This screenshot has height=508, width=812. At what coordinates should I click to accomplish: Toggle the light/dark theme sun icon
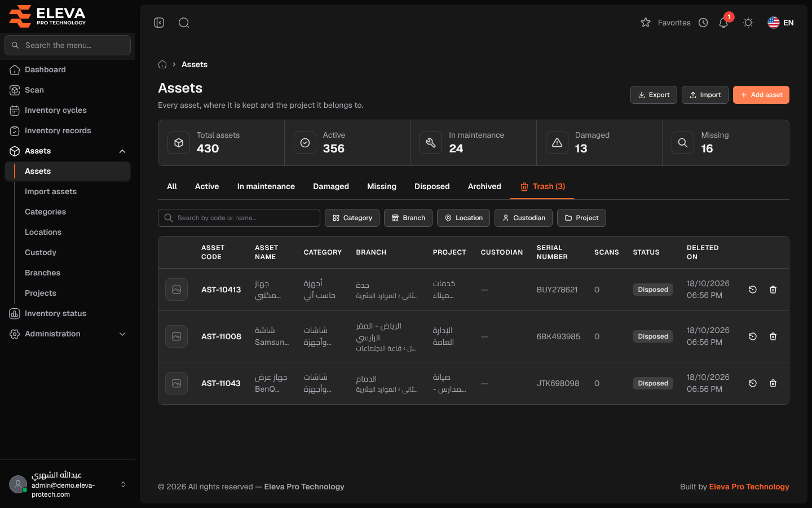point(748,23)
